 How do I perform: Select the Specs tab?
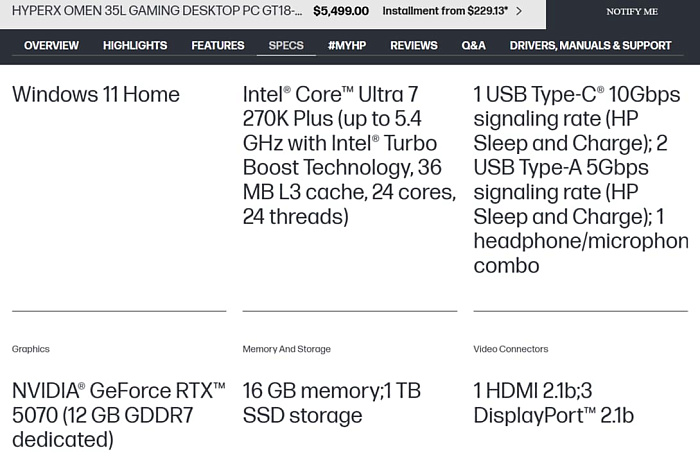tap(286, 46)
